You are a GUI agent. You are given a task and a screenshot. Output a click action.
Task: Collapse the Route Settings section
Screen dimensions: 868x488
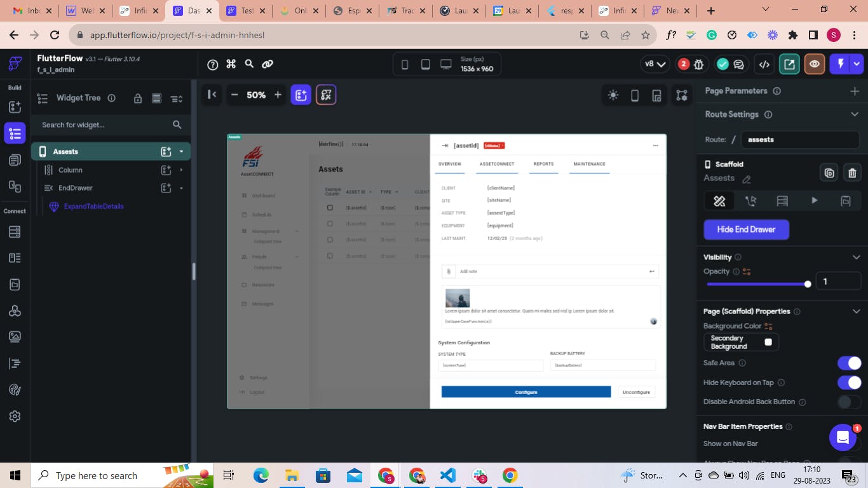(x=855, y=114)
